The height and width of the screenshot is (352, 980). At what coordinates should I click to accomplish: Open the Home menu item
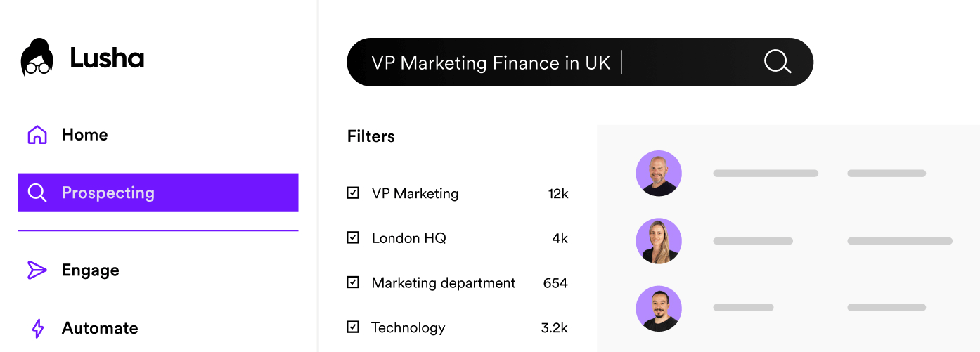coord(84,135)
